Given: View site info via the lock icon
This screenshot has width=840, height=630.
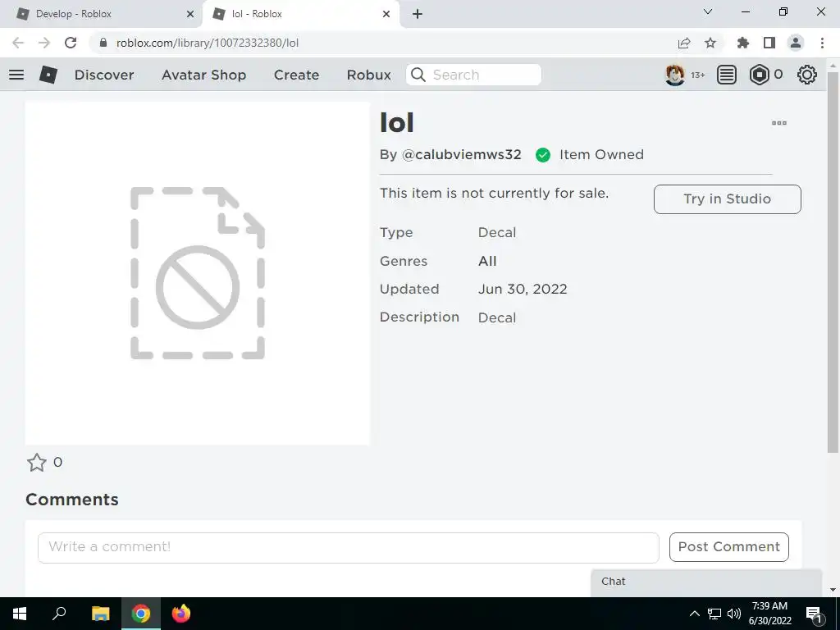Looking at the screenshot, I should [x=103, y=43].
